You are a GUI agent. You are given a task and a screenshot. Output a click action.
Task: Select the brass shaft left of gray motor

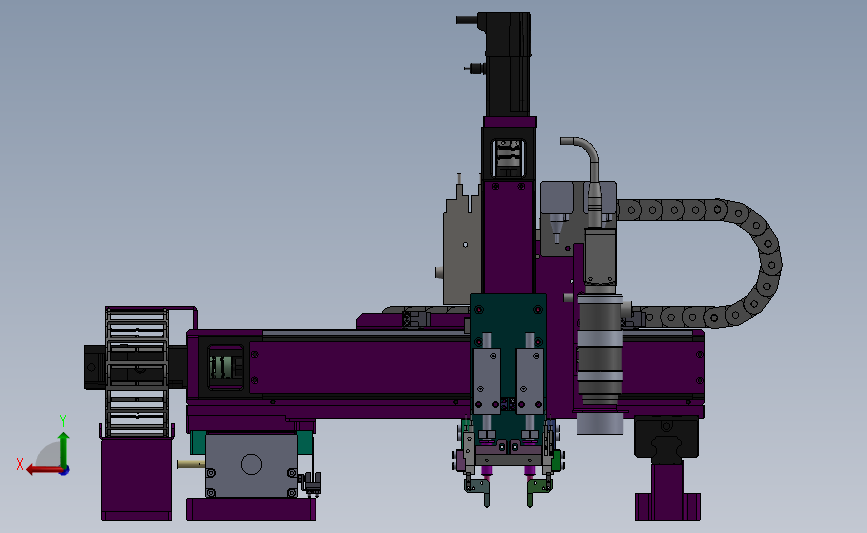[191, 464]
